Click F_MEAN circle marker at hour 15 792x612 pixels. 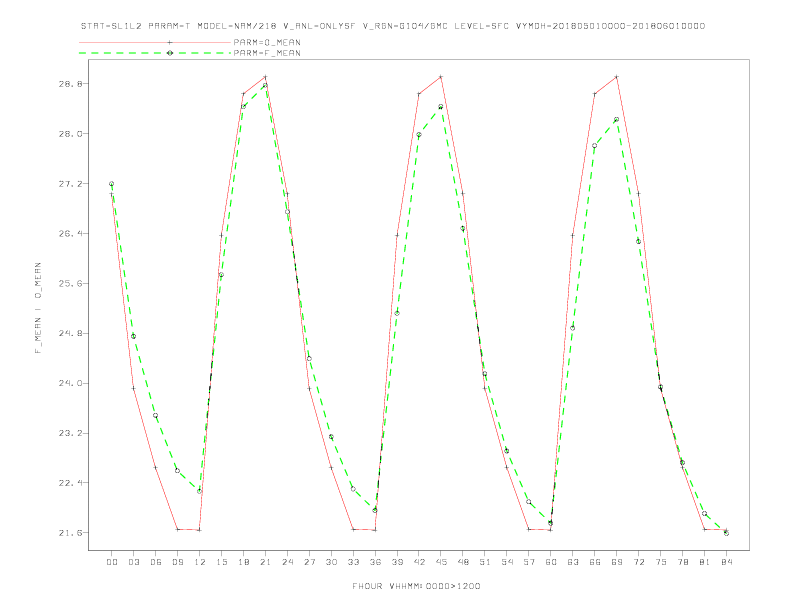[221, 275]
